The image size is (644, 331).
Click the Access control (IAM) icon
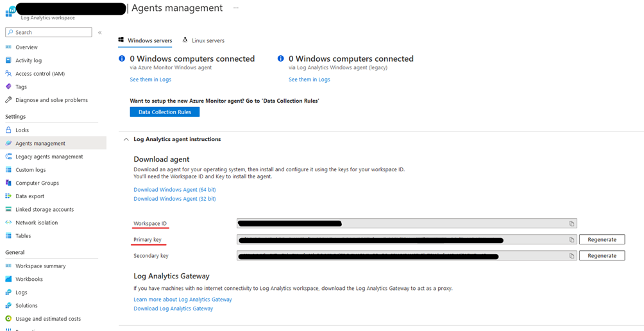[x=8, y=74]
